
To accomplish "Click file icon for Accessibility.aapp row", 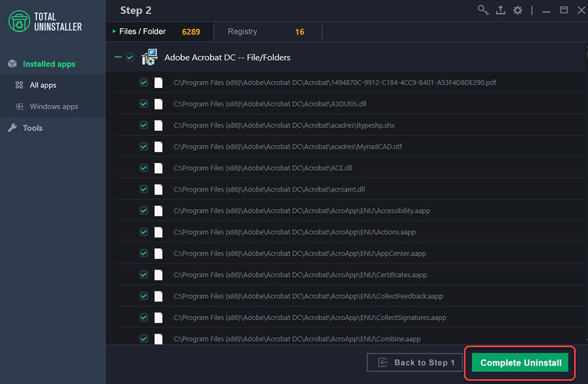I will (158, 211).
